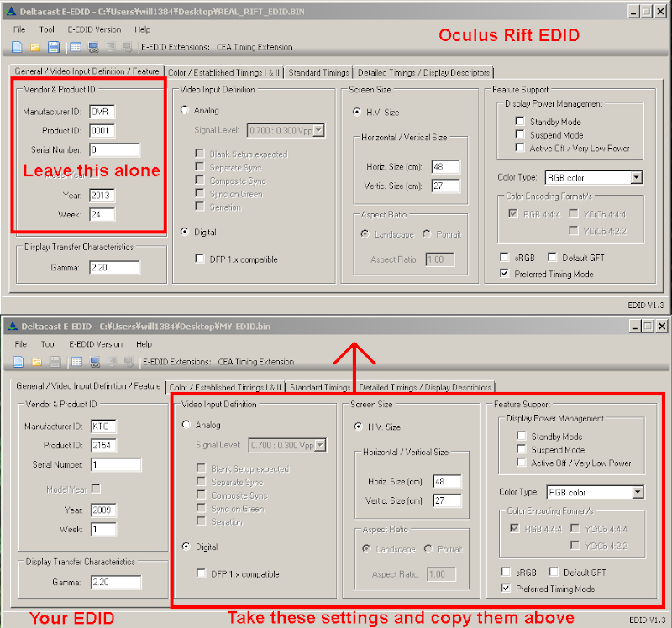Click greyed monitor icon in REAL_RIFT_EDID toolbar
The image size is (672, 628).
111,47
